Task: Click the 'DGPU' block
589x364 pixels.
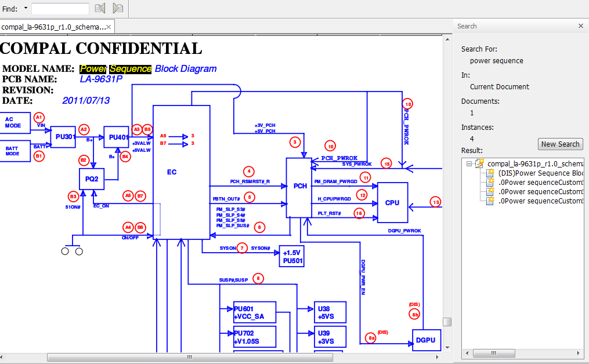Action: (426, 340)
